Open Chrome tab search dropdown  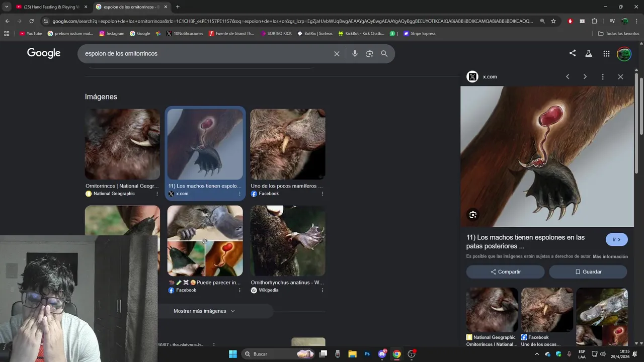pyautogui.click(x=7, y=7)
